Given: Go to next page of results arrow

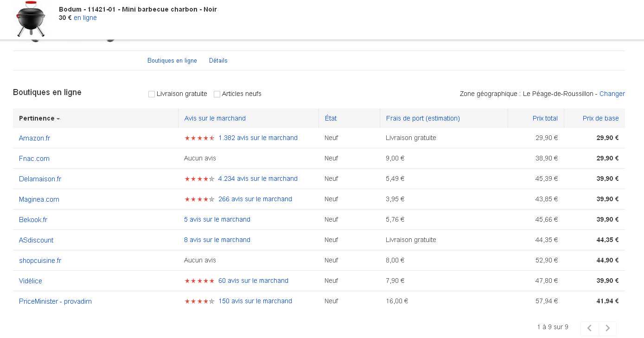Looking at the screenshot, I should pyautogui.click(x=608, y=328).
